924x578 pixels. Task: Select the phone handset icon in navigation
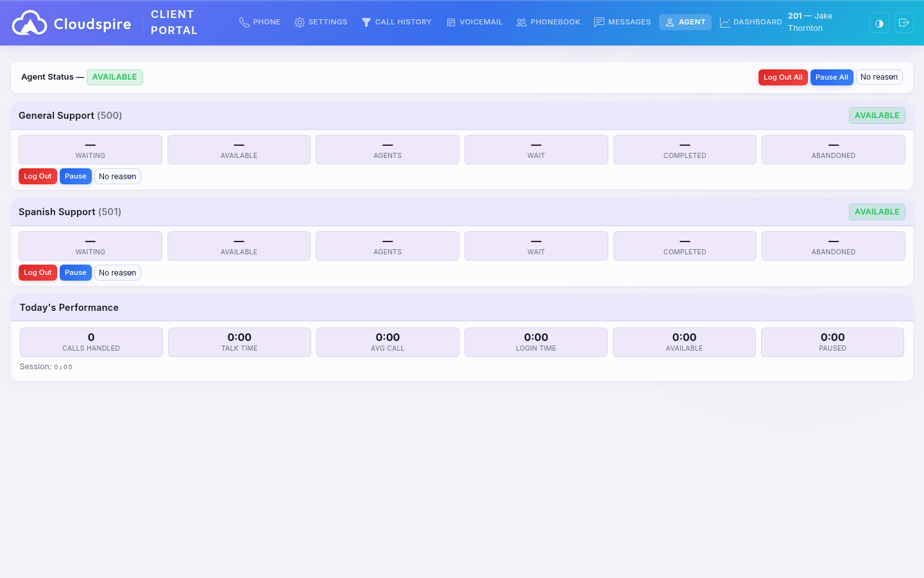[x=244, y=22]
